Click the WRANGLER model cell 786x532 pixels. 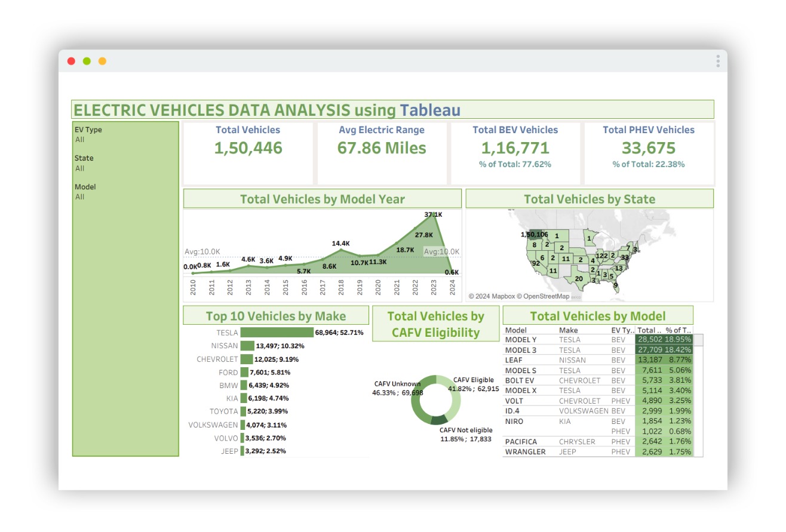click(x=526, y=452)
